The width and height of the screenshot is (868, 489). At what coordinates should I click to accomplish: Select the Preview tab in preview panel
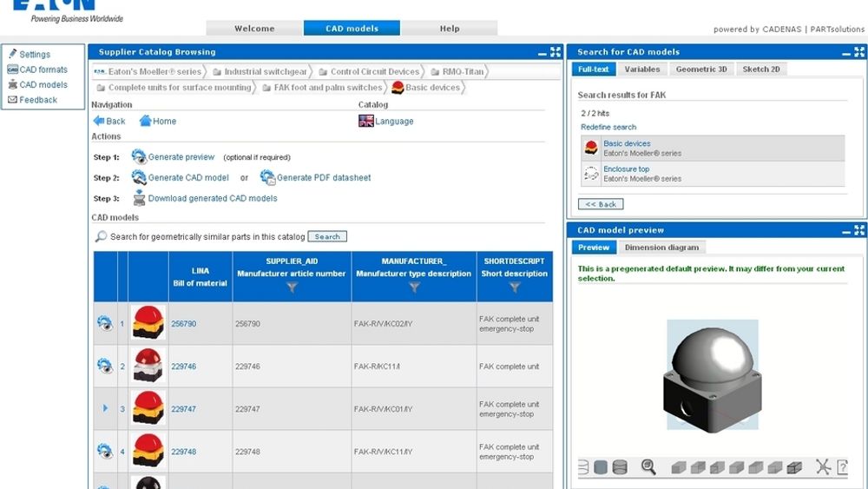coord(594,248)
